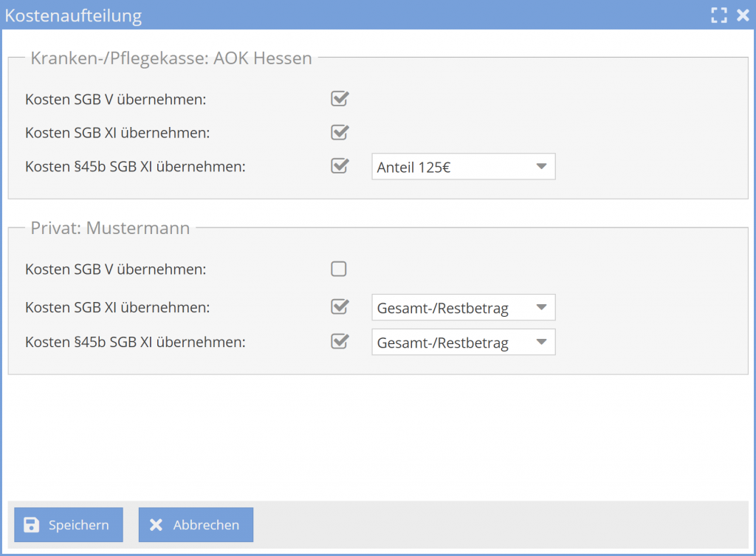
Task: Expand Privat SGB XI Gesamt-/Restbetrag dropdown
Action: (463, 308)
